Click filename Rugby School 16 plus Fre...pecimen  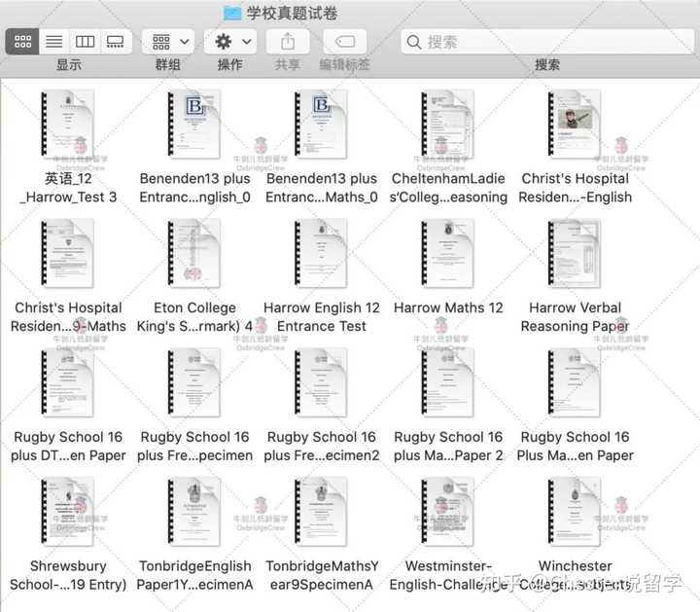[x=194, y=446]
